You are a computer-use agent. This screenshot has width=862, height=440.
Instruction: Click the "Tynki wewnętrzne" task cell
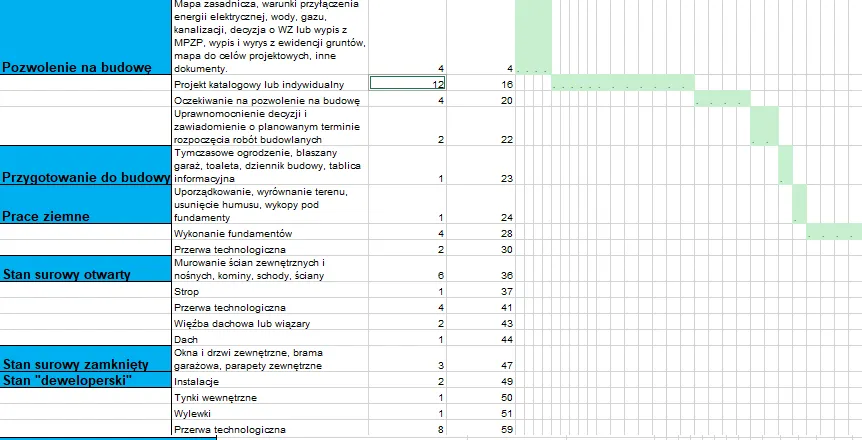(270, 397)
